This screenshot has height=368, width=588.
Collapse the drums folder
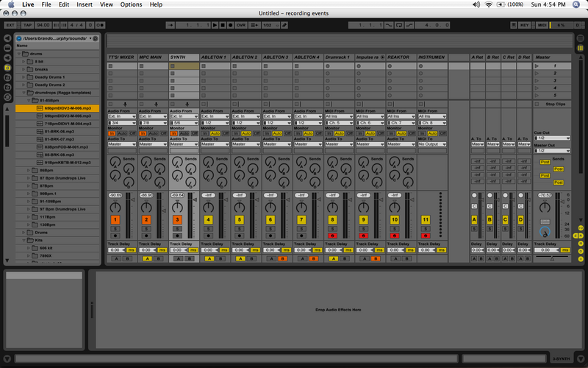click(x=19, y=54)
